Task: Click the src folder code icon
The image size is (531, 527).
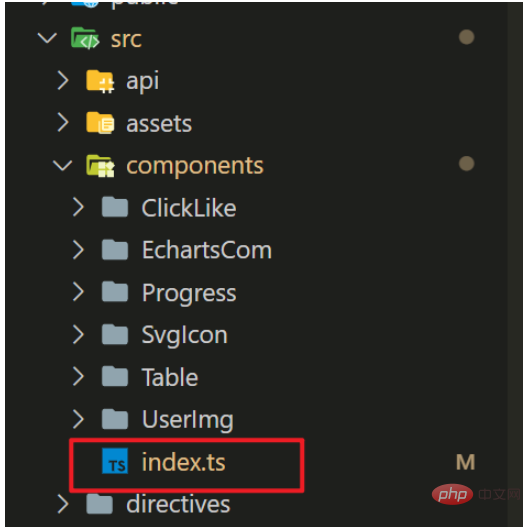Action: (x=85, y=38)
